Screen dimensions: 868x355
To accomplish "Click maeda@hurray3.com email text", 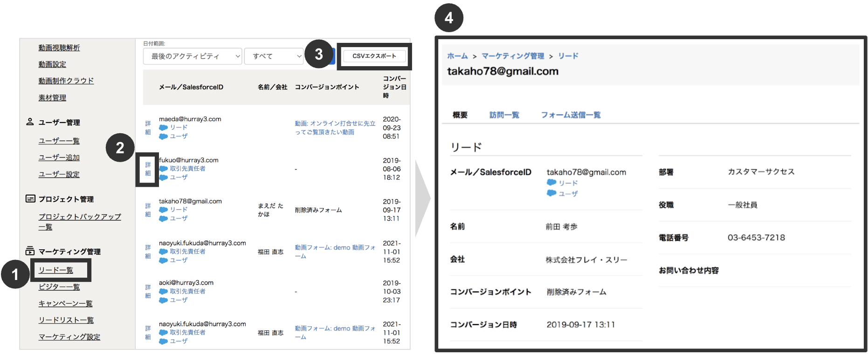I will (x=190, y=119).
